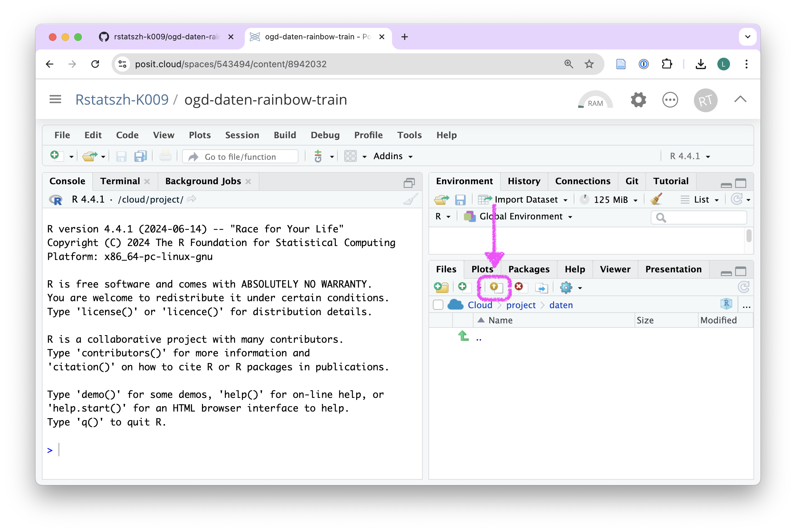Click the Environment pane vertical scrollbar
The image size is (796, 532).
tap(748, 236)
